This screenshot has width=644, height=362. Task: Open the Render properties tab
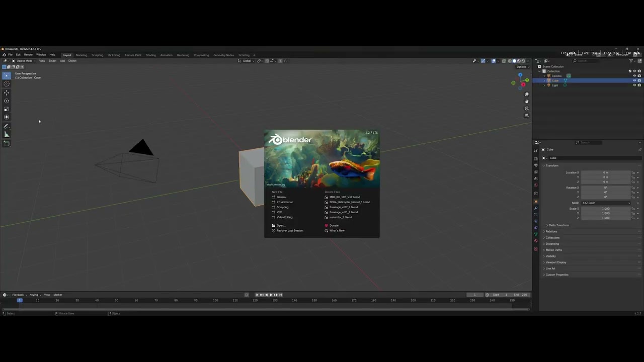[536, 159]
